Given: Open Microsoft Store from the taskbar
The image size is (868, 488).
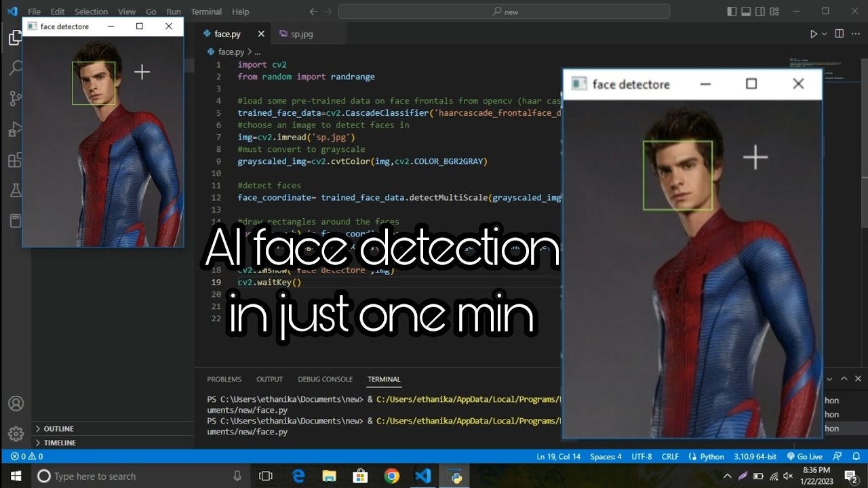Looking at the screenshot, I should pos(361,476).
